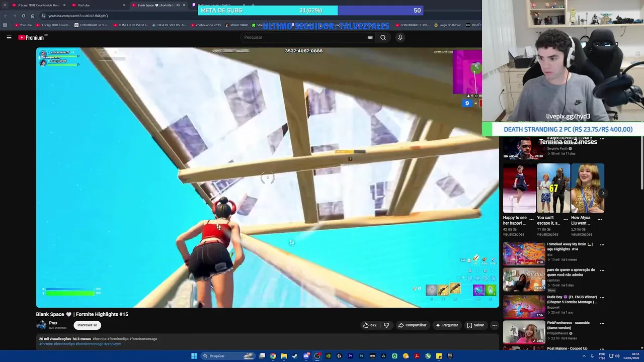Screen dimensions: 644x362
Task: Click the Fortnite video player
Action: click(267, 177)
